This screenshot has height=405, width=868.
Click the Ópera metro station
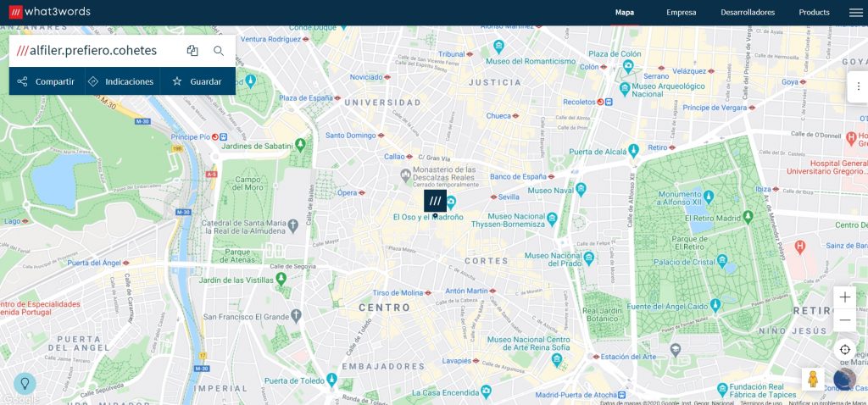click(x=351, y=192)
